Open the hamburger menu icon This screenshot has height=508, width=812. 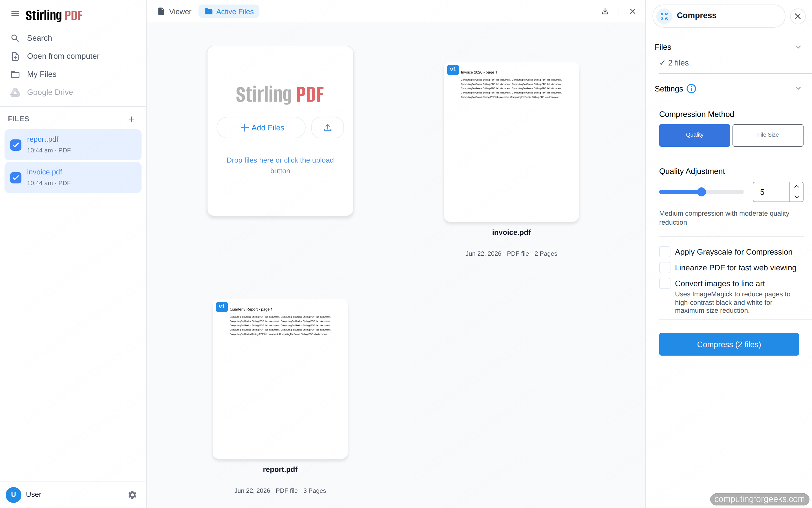click(15, 14)
